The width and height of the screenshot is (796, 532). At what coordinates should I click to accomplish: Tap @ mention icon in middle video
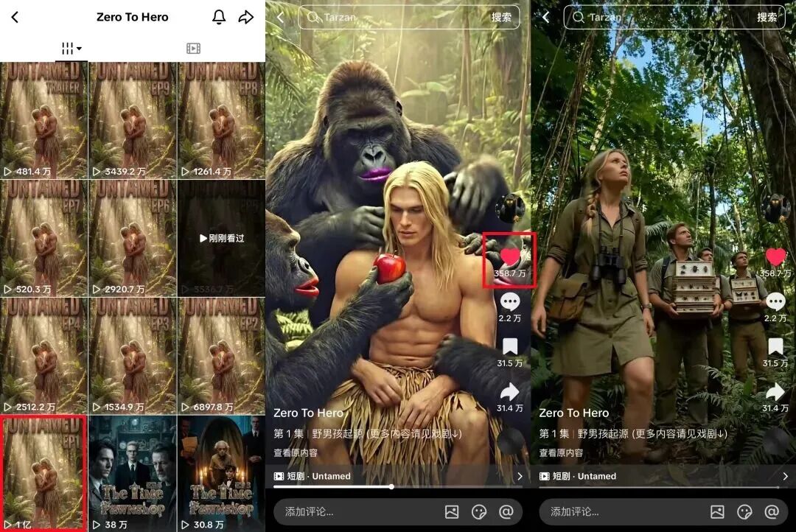506,511
